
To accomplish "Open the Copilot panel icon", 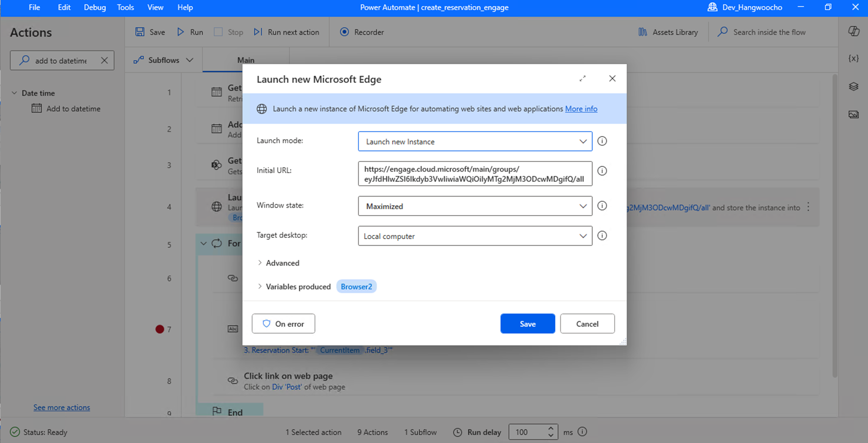I will [x=854, y=31].
